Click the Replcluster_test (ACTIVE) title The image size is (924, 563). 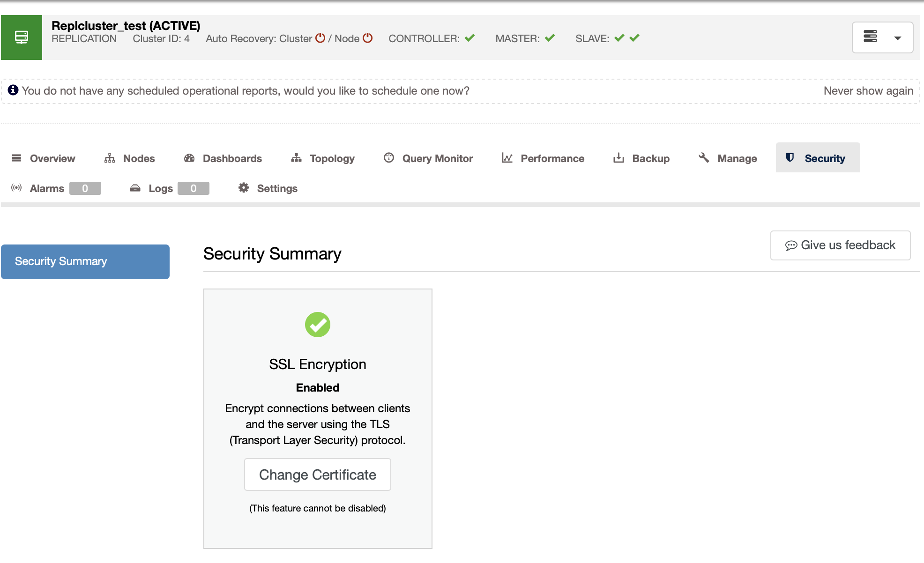pos(126,26)
